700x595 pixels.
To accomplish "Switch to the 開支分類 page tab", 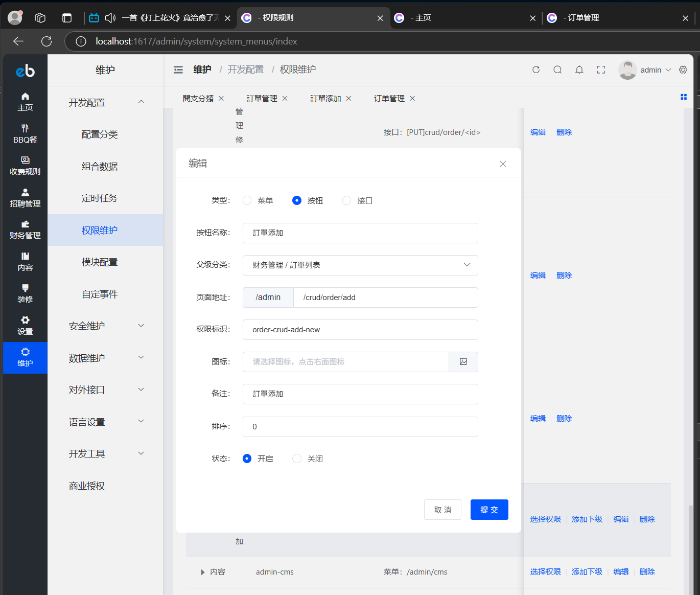I will click(198, 98).
